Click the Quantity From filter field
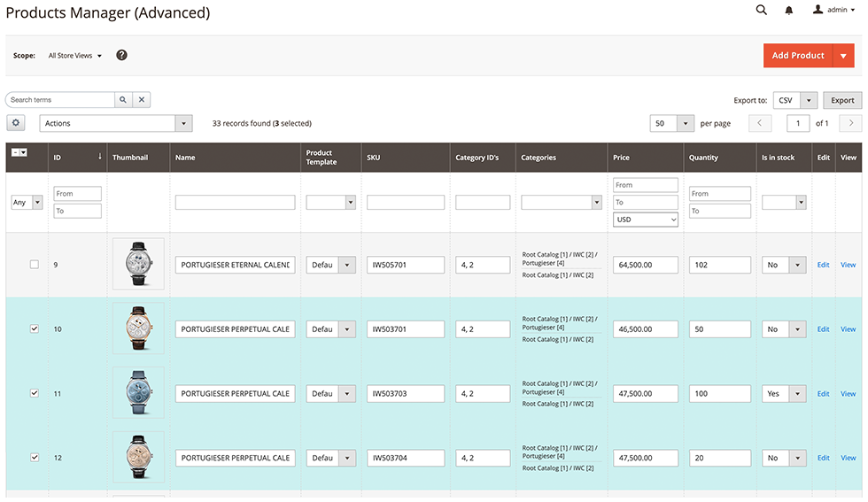This screenshot has width=868, height=502. click(719, 193)
